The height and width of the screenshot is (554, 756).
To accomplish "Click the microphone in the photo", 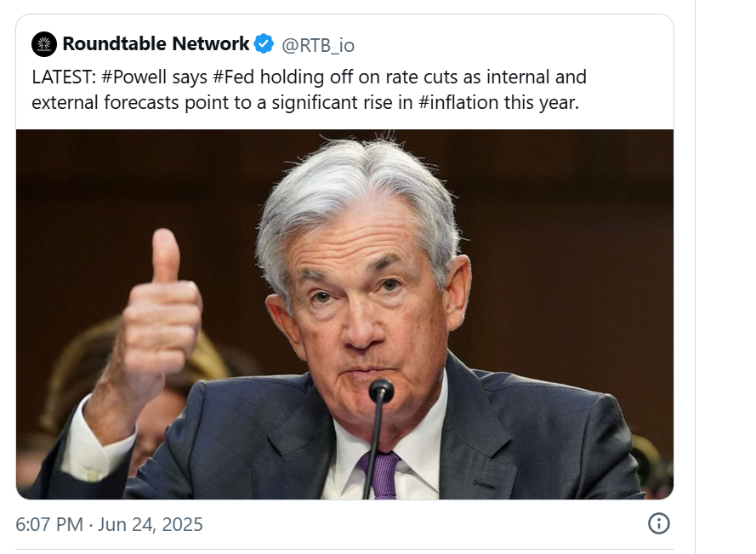I will [380, 394].
